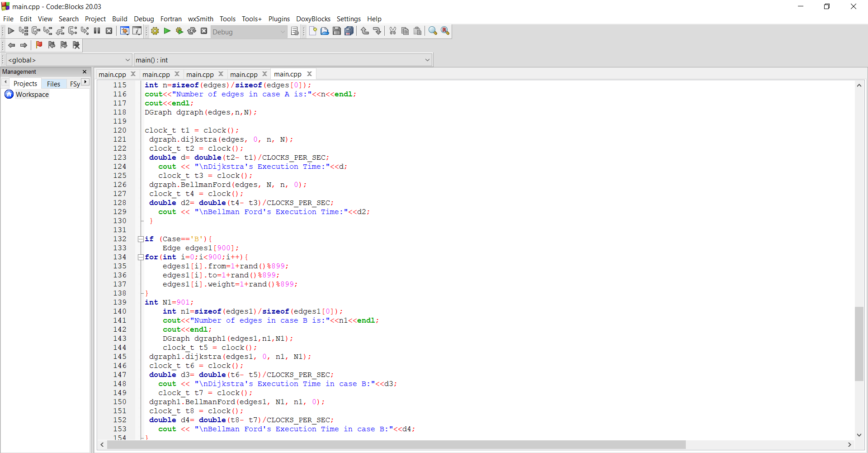Open the <global> scope dropdown
This screenshot has width=868, height=453.
(128, 59)
